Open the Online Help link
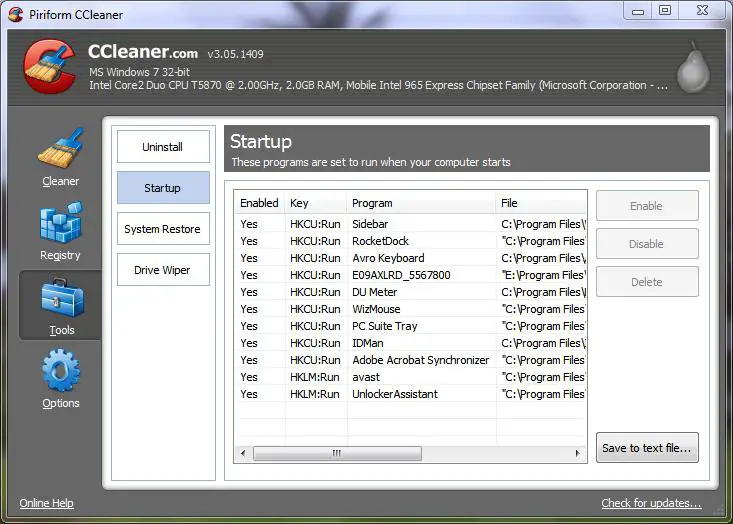The image size is (733, 524). (47, 503)
